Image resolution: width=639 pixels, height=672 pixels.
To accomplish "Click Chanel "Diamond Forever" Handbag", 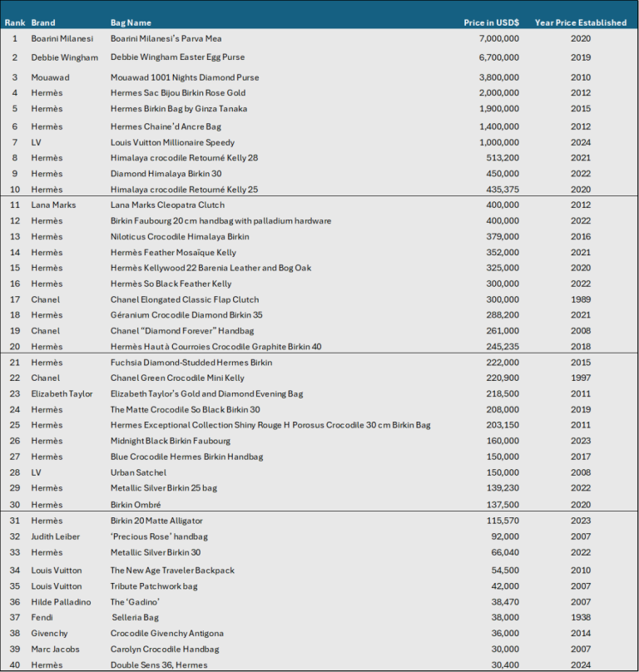I will [x=182, y=331].
